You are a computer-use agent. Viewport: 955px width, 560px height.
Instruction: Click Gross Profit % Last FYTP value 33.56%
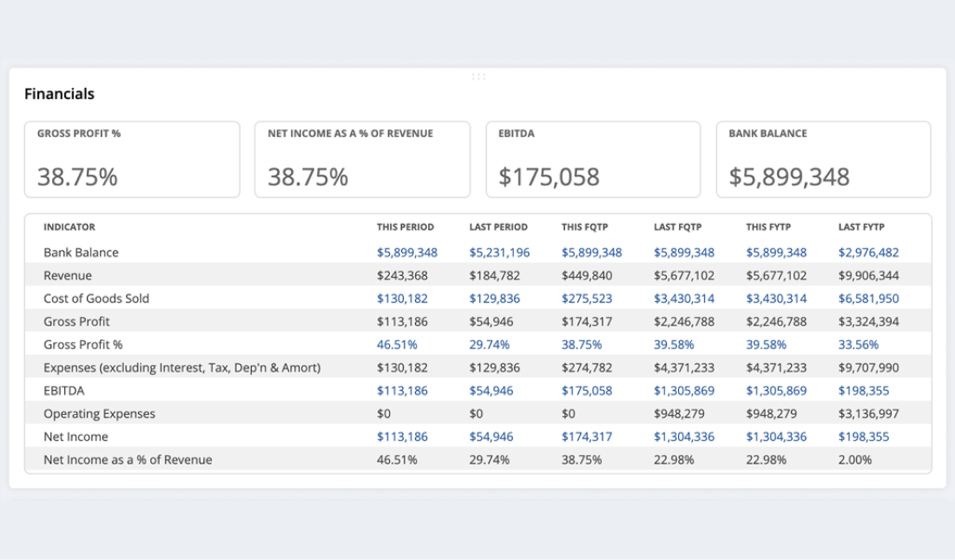[x=859, y=345]
